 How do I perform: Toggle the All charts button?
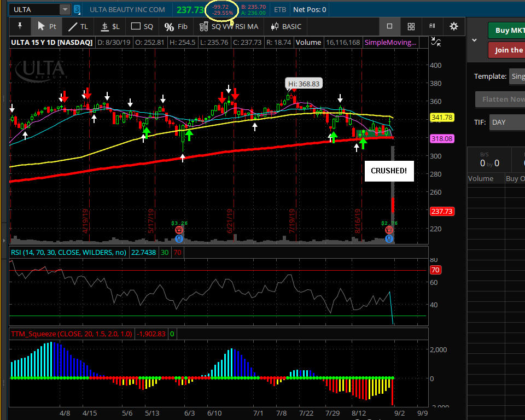(432, 26)
